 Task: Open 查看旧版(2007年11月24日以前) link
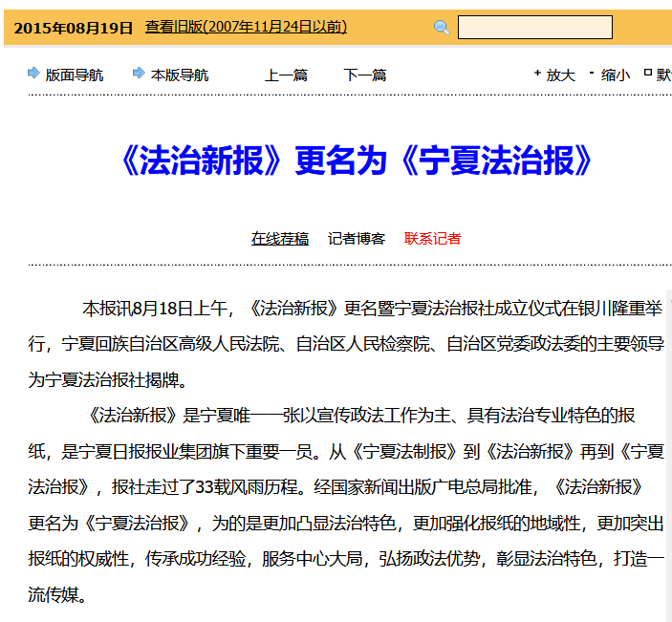tap(246, 27)
